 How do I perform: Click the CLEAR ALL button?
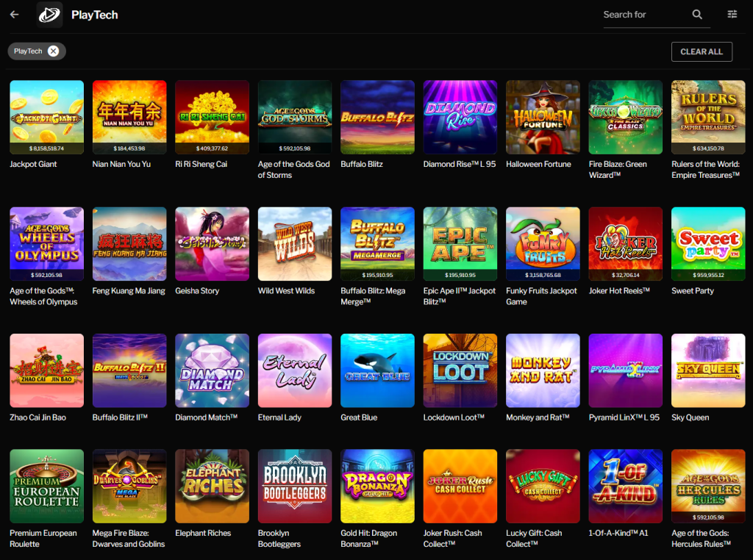click(702, 52)
